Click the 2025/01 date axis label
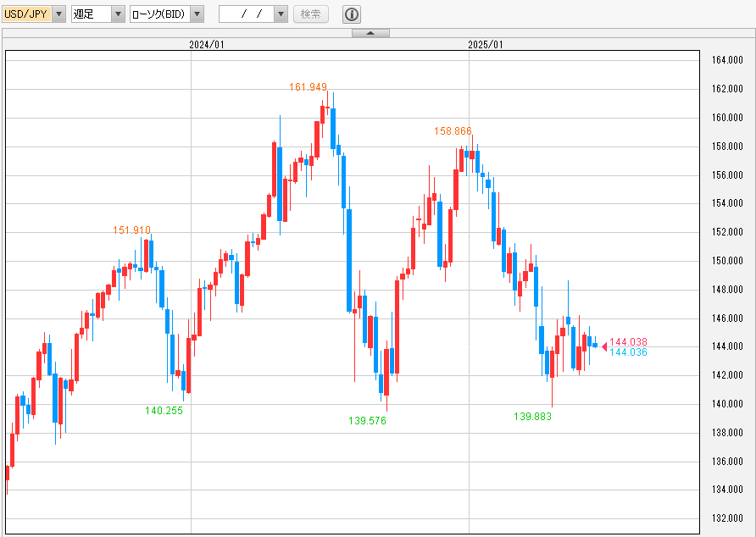756x537 pixels. point(485,45)
